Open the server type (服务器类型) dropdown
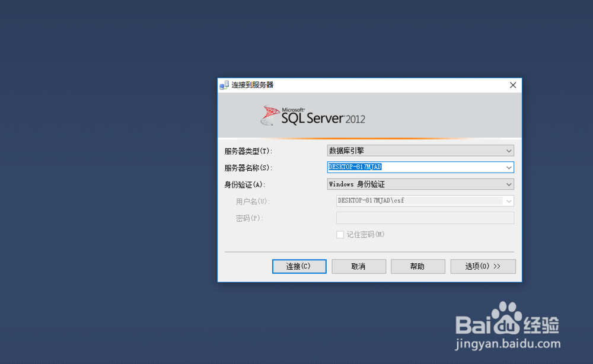593x364 pixels. click(420, 151)
